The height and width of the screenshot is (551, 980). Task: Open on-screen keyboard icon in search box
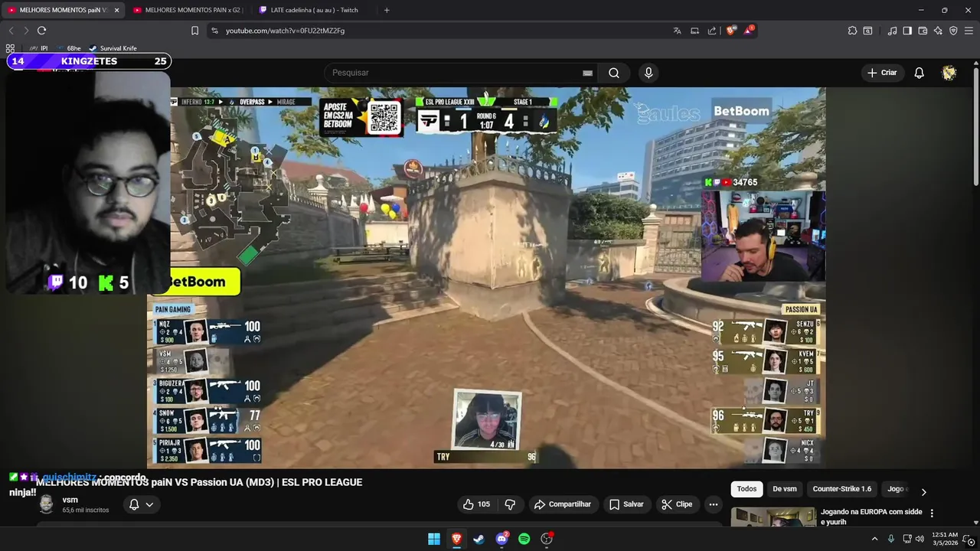pos(587,73)
